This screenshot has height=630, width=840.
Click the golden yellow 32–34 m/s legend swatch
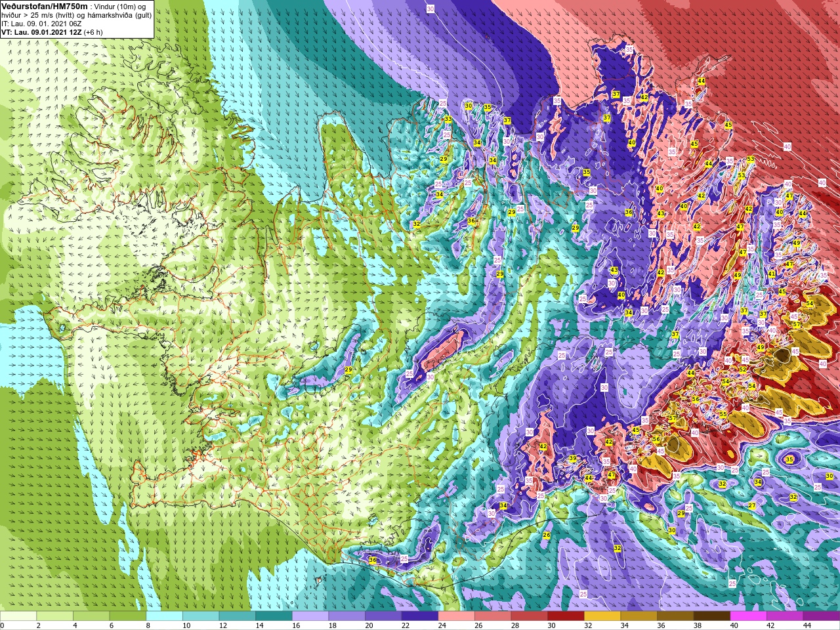click(x=602, y=616)
